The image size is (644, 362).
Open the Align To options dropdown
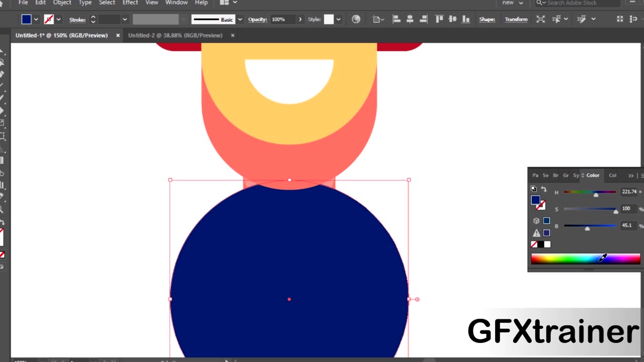tap(378, 19)
